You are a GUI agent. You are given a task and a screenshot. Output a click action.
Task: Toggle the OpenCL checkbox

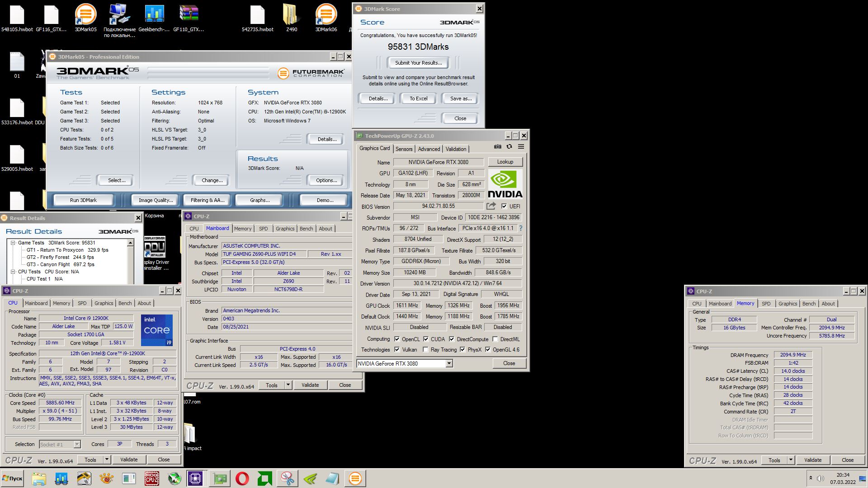click(x=397, y=339)
